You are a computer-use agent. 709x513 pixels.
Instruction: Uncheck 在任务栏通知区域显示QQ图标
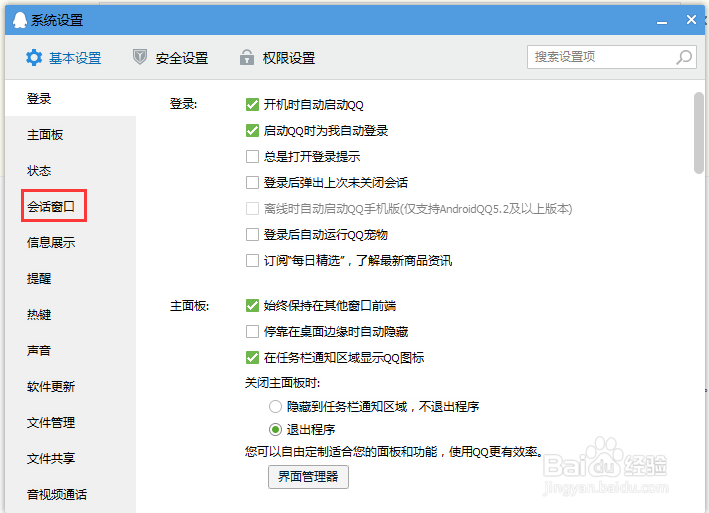click(x=252, y=358)
